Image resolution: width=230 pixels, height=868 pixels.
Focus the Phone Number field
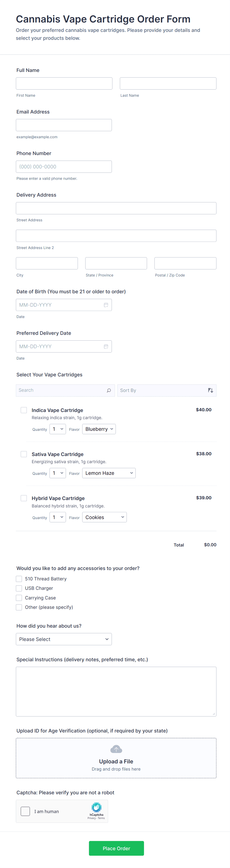tap(64, 167)
